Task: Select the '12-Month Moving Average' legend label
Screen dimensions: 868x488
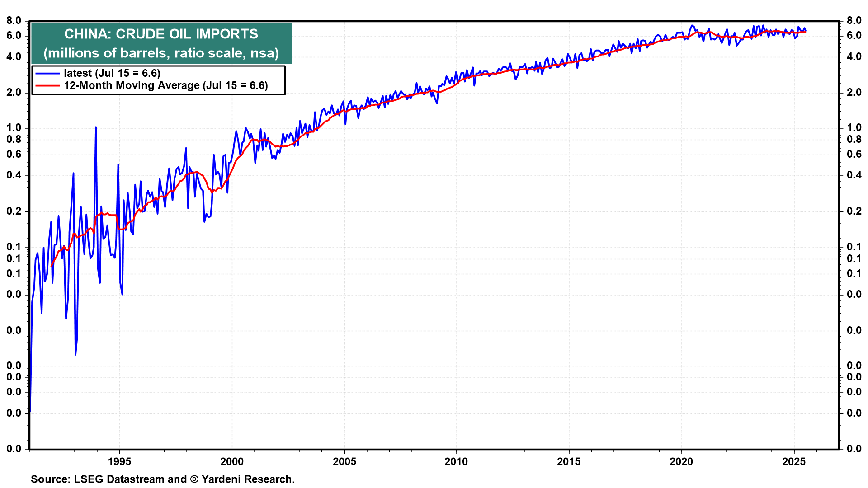Action: [x=166, y=85]
